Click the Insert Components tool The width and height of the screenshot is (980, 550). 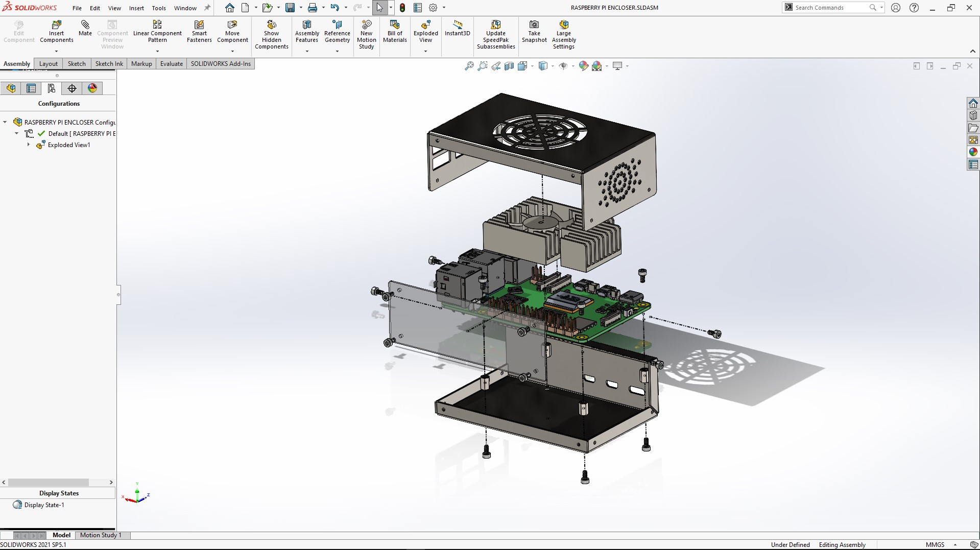[57, 32]
